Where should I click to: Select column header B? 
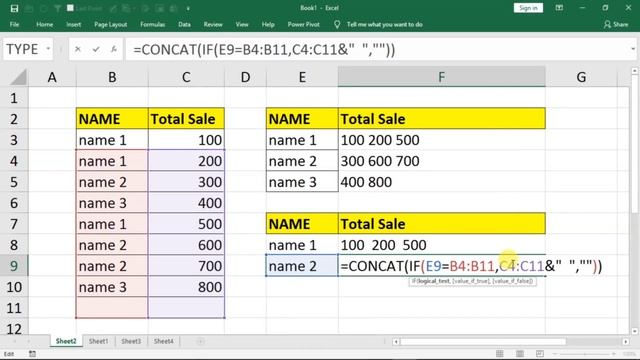click(x=112, y=77)
